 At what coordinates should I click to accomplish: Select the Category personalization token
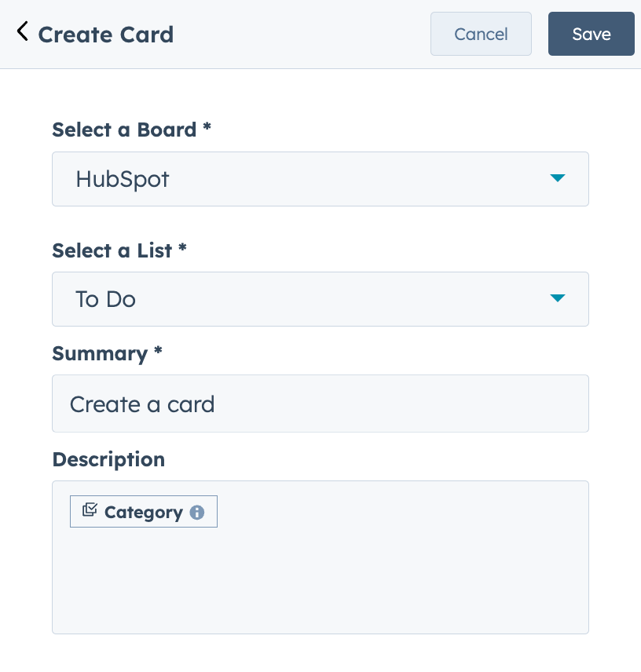144,511
